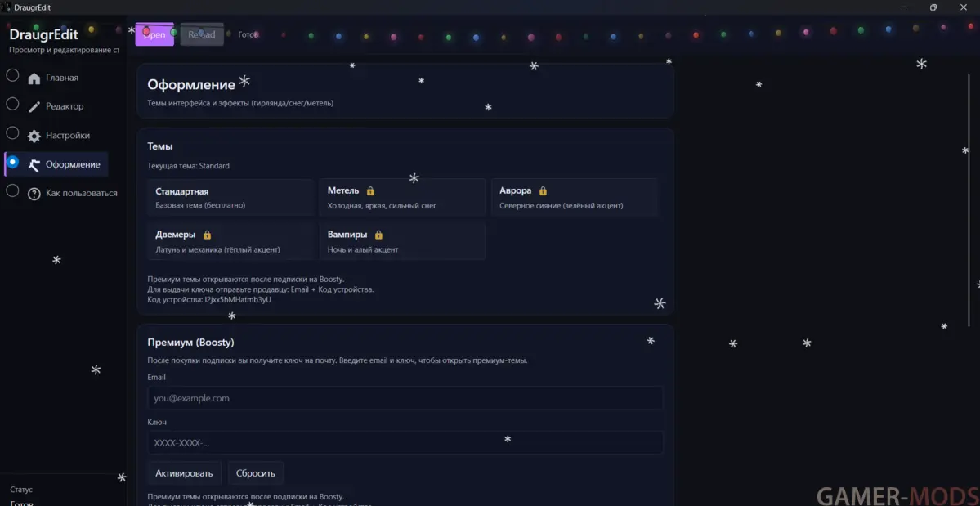This screenshot has height=506, width=980.
Task: Focus the Email input field
Action: (x=405, y=398)
